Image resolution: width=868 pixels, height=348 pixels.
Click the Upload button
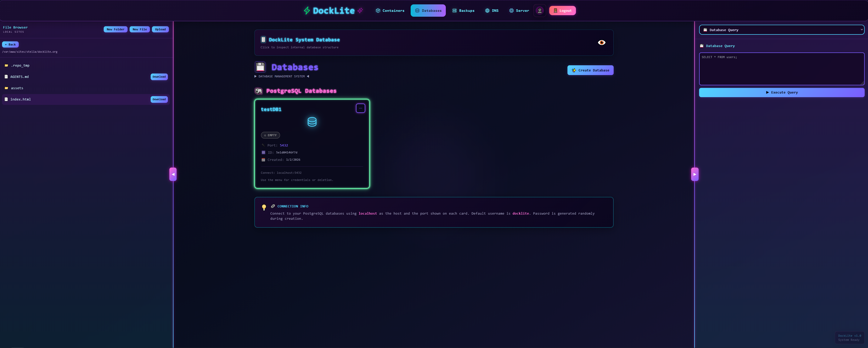[160, 29]
